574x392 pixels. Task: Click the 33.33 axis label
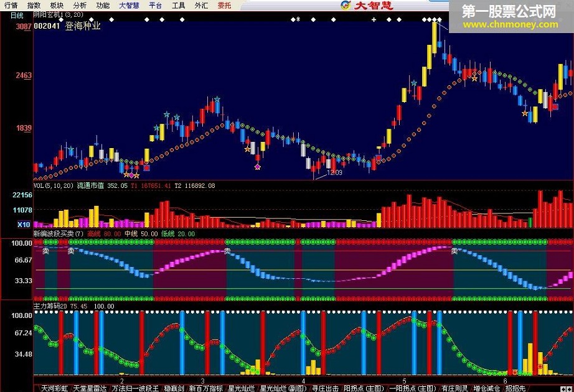[24, 281]
